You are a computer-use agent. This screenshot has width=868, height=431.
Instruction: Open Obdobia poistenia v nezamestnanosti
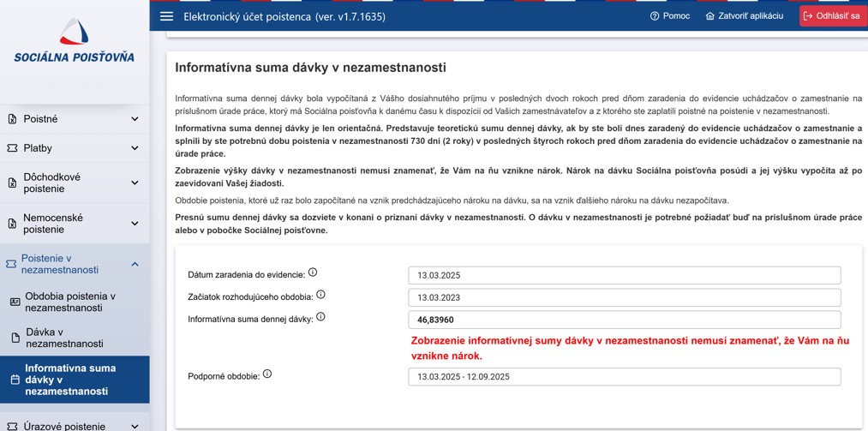[x=75, y=302]
